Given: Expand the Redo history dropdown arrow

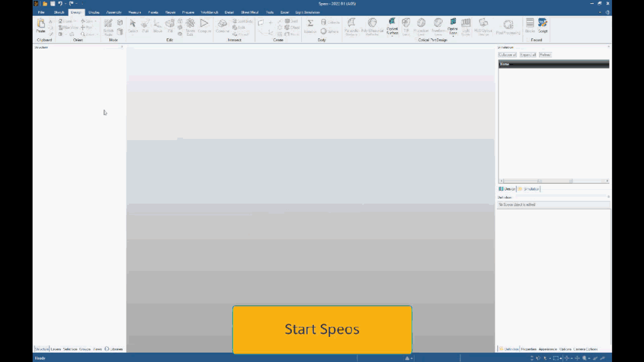Looking at the screenshot, I should click(76, 4).
